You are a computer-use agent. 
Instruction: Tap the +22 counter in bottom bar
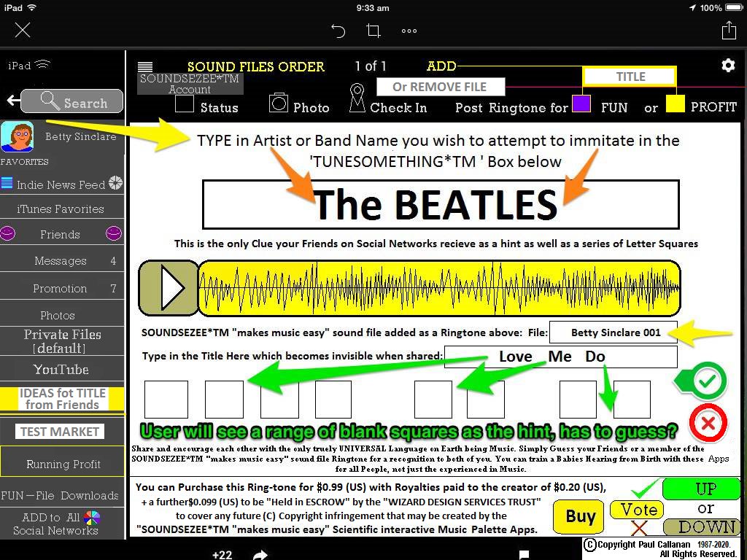coord(222,555)
